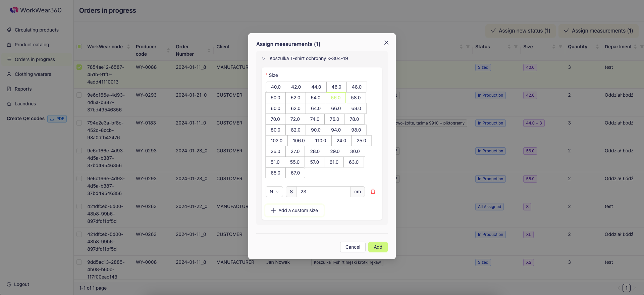644x295 pixels.
Task: Click the WorkWear360 logo icon
Action: point(14,10)
